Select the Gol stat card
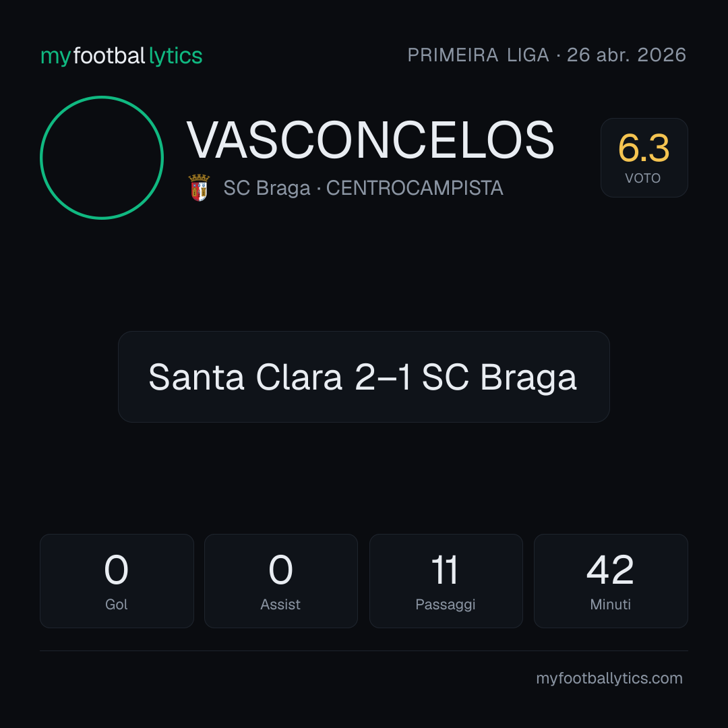Viewport: 728px width, 728px height. (x=117, y=581)
